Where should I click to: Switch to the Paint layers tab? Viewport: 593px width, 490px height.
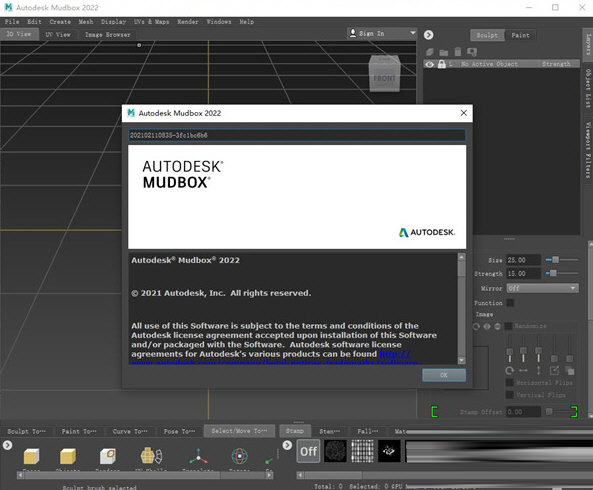pyautogui.click(x=520, y=35)
